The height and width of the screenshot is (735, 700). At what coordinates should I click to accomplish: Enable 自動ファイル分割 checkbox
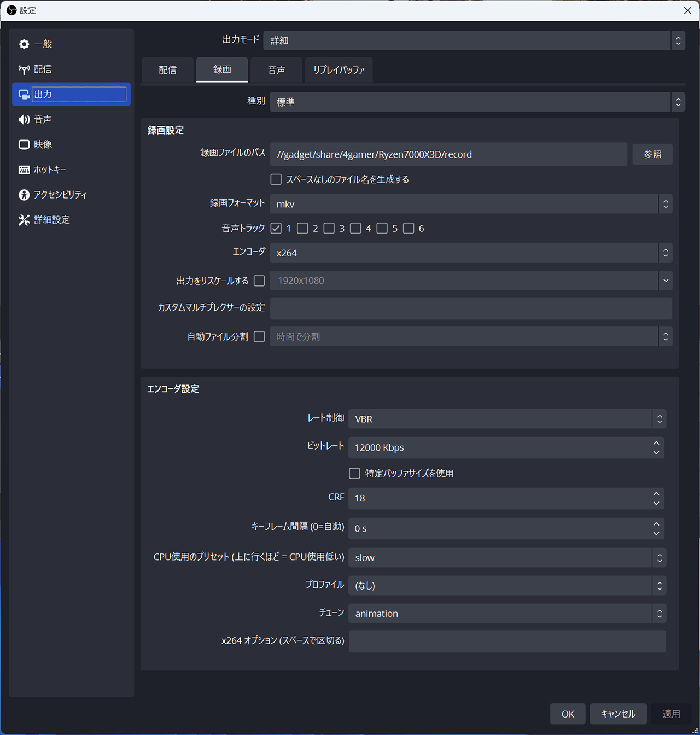coord(260,336)
